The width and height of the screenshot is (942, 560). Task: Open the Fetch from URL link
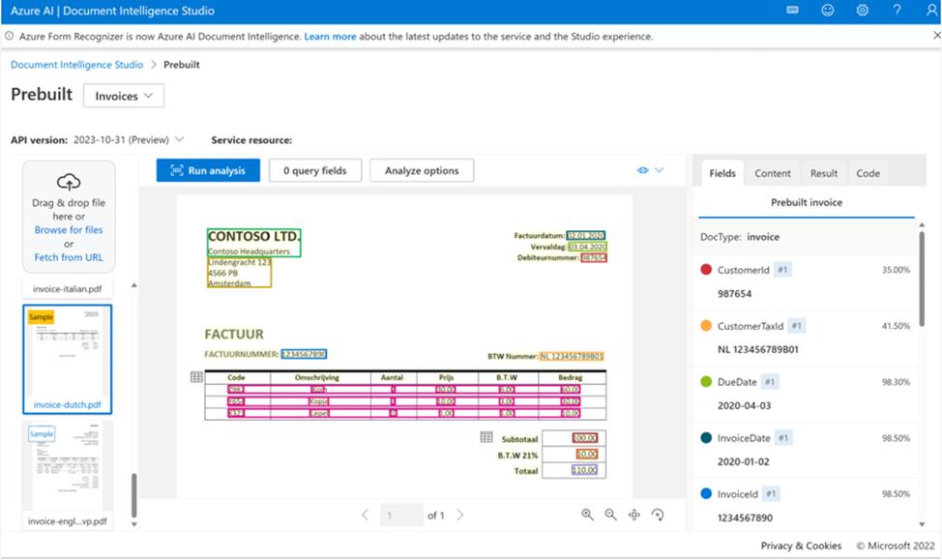click(x=69, y=257)
